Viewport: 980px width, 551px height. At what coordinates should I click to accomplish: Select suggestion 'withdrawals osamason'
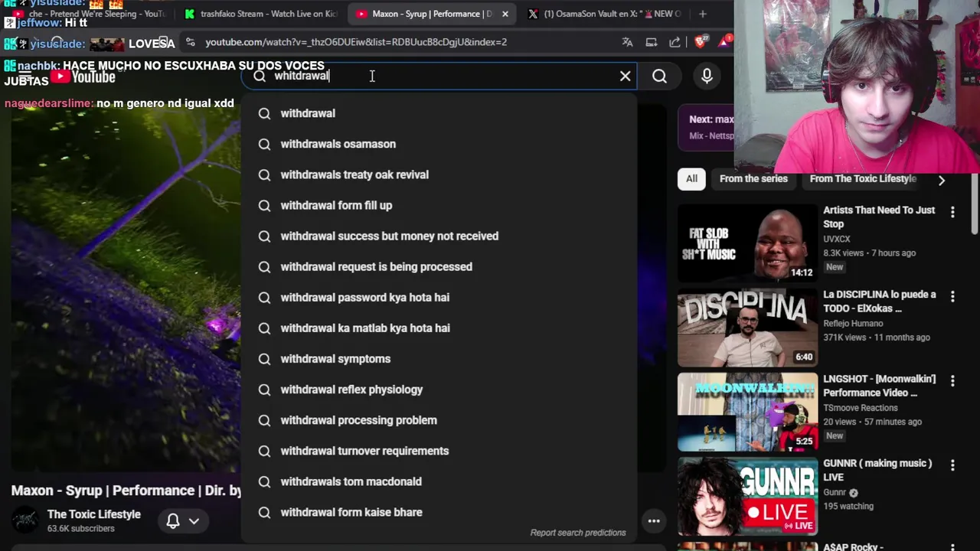[x=439, y=144]
